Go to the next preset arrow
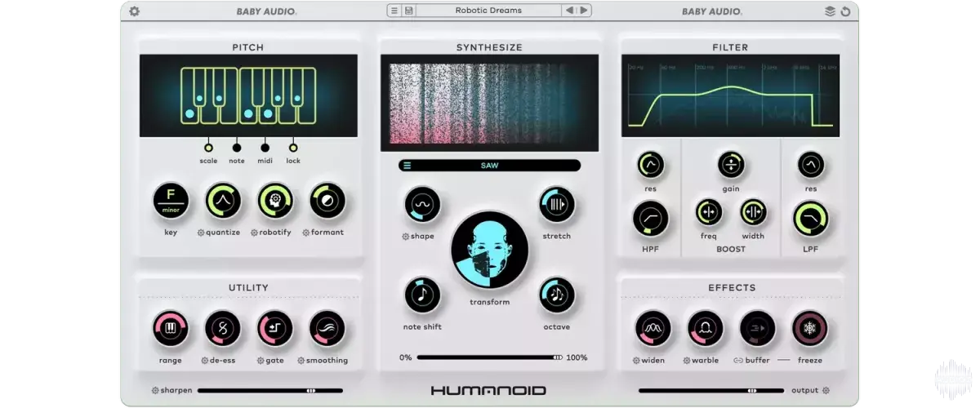Viewport: 980px width, 408px height. coord(584,11)
